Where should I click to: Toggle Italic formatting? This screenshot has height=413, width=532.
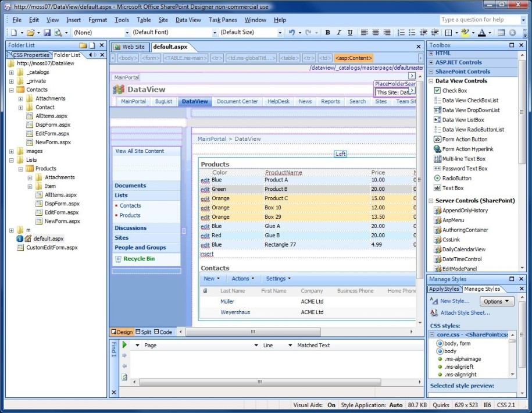pos(338,33)
